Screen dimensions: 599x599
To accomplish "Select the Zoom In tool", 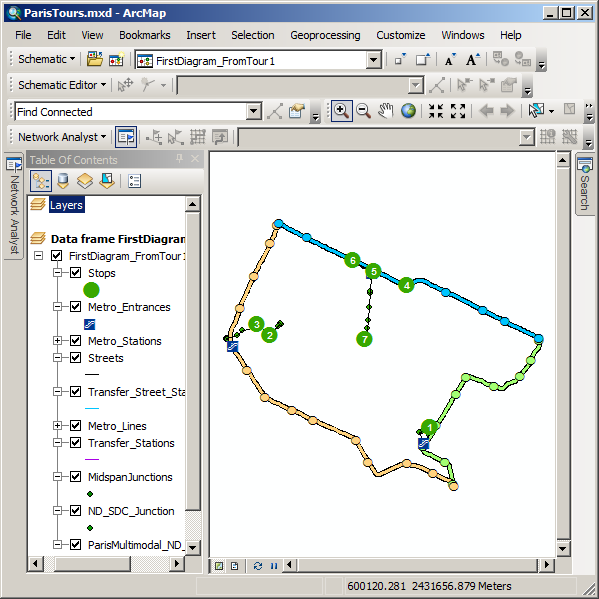I will (x=341, y=111).
